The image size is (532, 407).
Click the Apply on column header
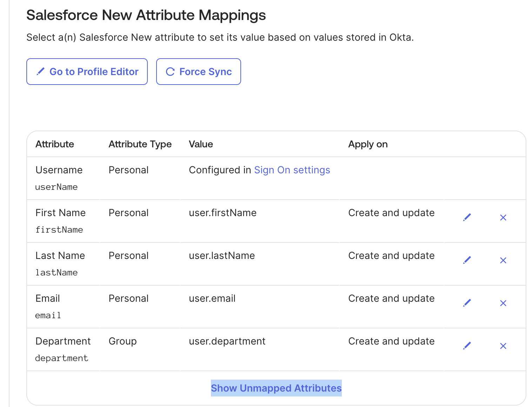(x=368, y=144)
